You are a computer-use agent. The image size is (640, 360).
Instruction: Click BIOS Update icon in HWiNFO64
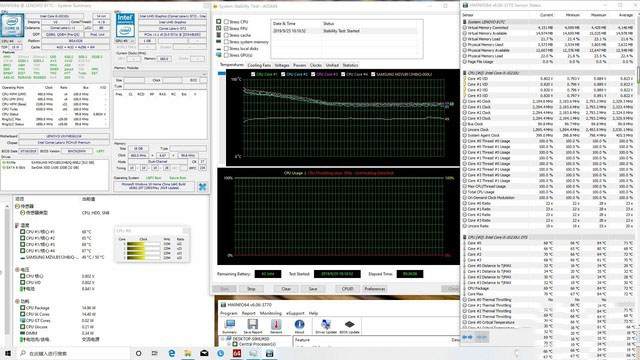pyautogui.click(x=349, y=325)
